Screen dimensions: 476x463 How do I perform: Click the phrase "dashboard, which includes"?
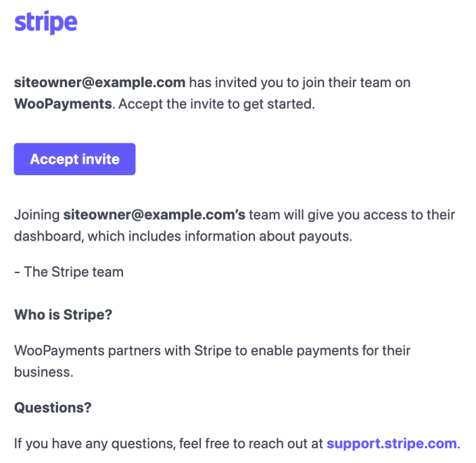[97, 237]
